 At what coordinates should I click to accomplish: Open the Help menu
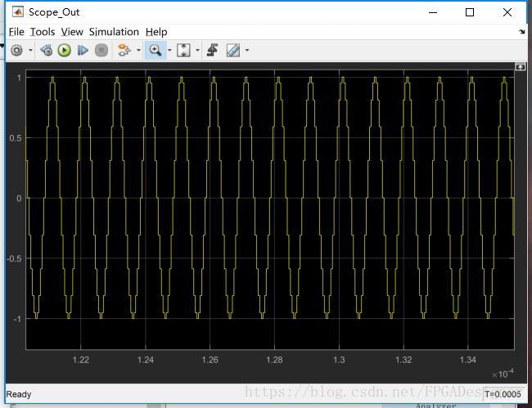click(156, 32)
